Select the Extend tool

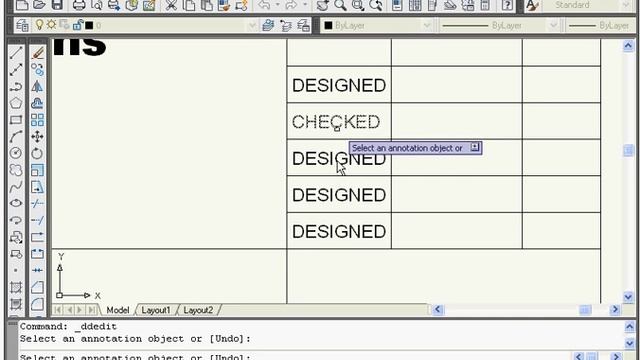pos(37,220)
